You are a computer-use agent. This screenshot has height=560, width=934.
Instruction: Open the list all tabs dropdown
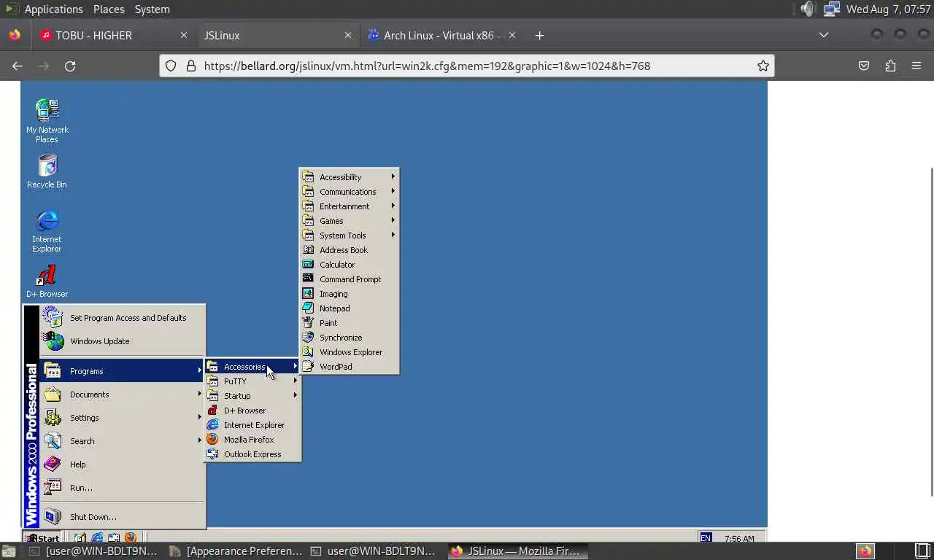[824, 35]
